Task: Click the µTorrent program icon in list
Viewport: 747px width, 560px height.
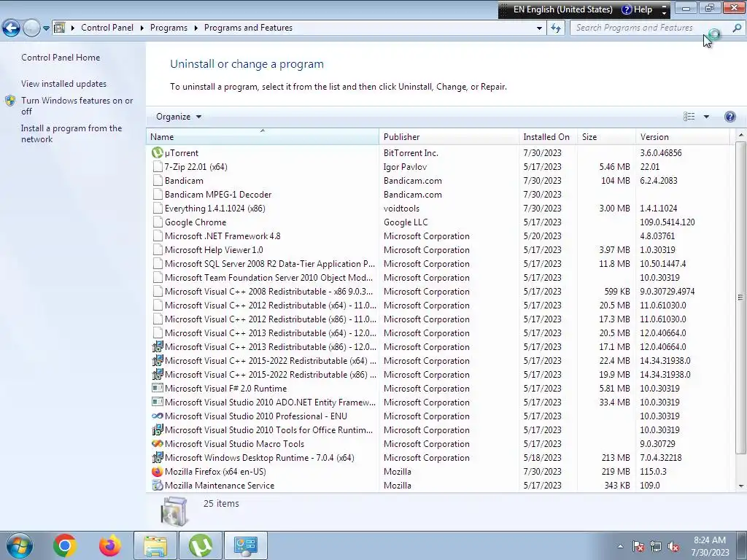Action: [x=158, y=153]
